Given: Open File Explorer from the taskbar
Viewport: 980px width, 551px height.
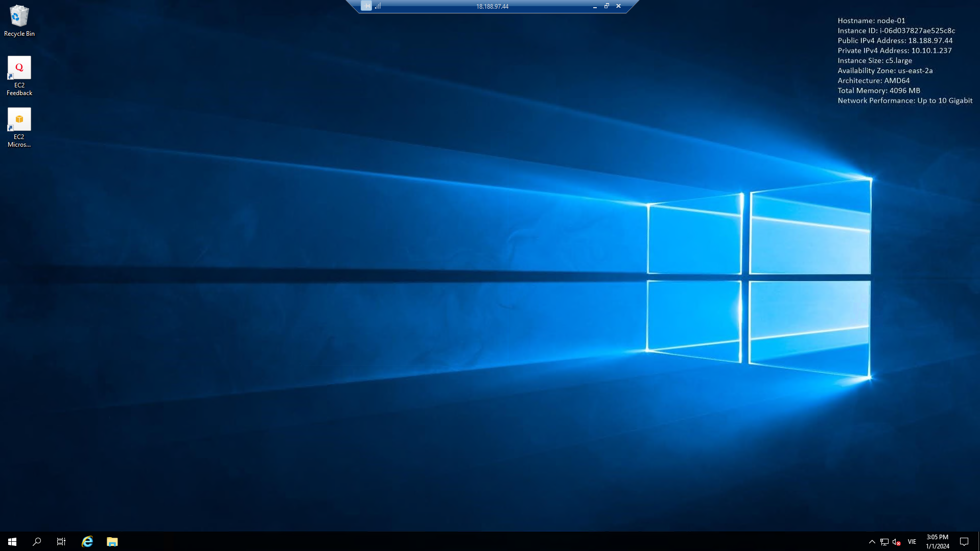Looking at the screenshot, I should pos(112,541).
